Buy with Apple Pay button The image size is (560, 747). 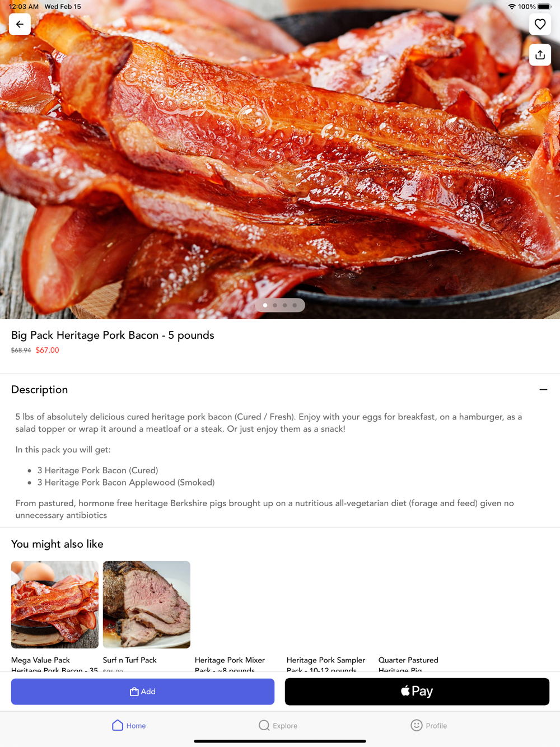point(417,692)
